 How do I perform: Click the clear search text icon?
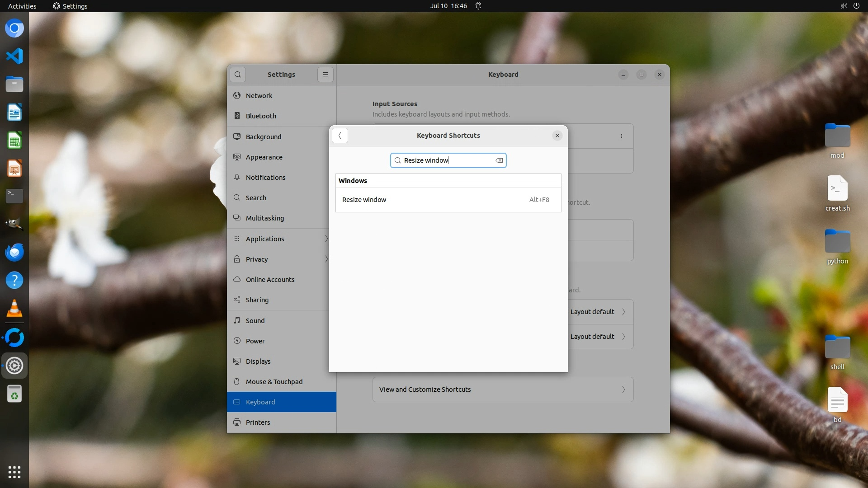point(499,160)
